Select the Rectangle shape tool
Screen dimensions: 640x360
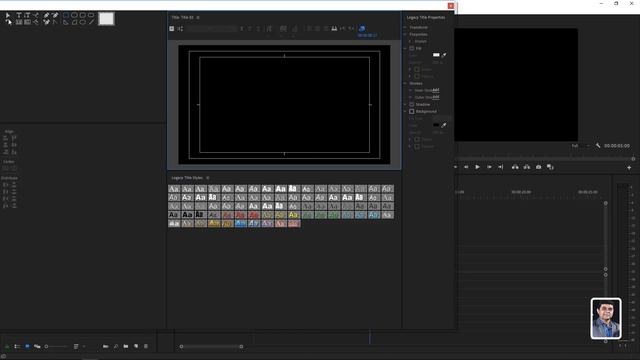66,15
